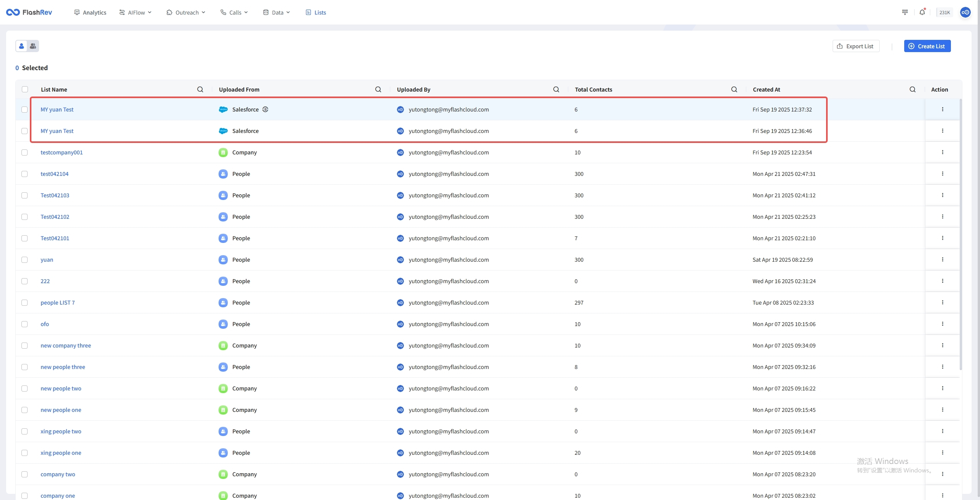This screenshot has height=500, width=980.
Task: Open user avatar profile icon
Action: pos(965,12)
